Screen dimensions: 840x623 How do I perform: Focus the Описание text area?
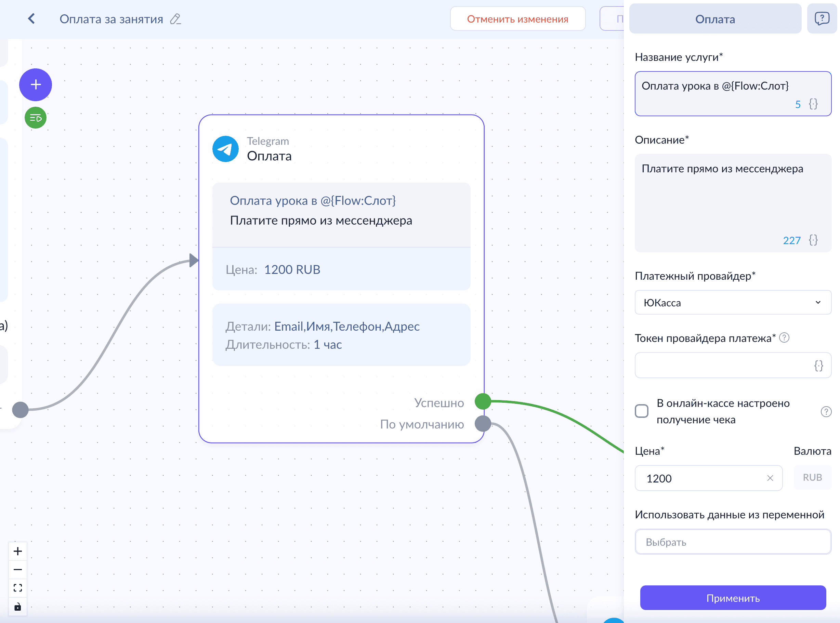coord(733,203)
